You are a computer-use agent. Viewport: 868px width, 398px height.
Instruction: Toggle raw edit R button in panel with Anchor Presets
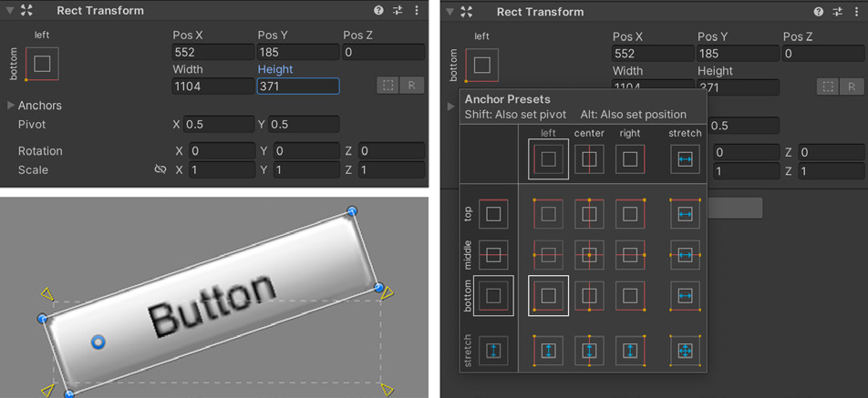pyautogui.click(x=852, y=87)
